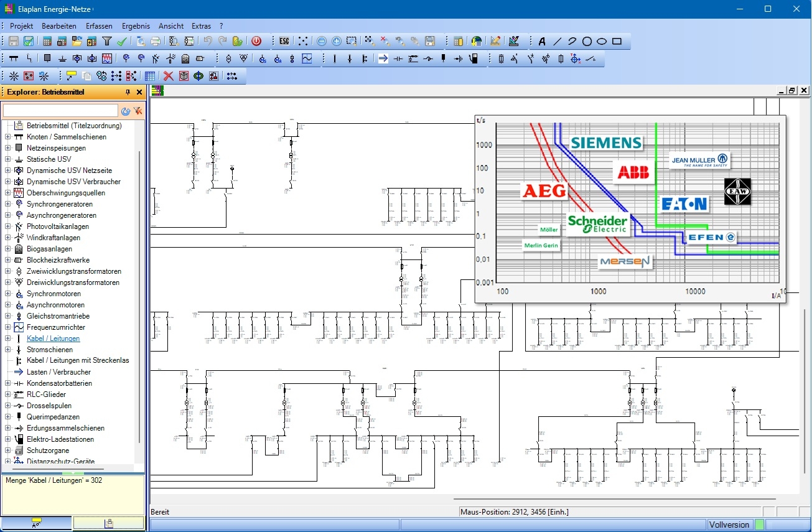Viewport: 812px width, 532px height.
Task: Select Blockheizkraftwerke in the tree
Action: click(x=58, y=260)
